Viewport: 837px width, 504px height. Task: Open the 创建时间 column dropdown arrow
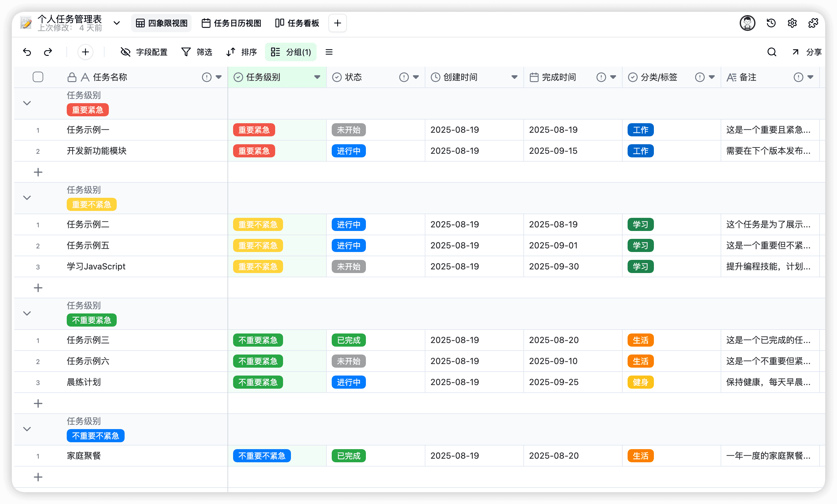coord(514,78)
